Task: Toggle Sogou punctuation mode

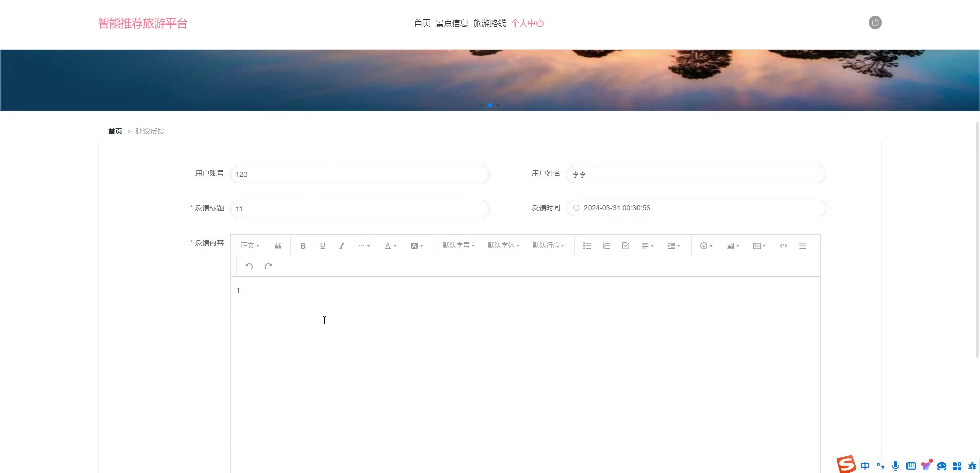Action: tap(880, 466)
